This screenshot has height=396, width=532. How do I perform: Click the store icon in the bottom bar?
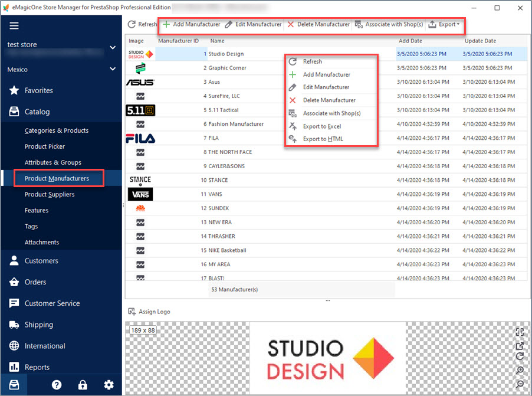14,385
